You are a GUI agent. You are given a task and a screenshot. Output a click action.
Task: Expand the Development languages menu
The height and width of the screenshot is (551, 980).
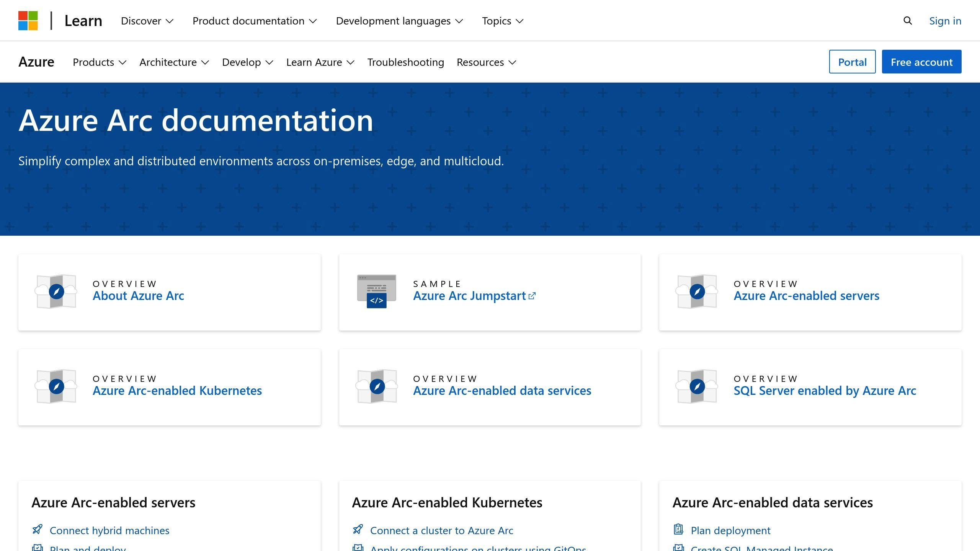point(400,21)
